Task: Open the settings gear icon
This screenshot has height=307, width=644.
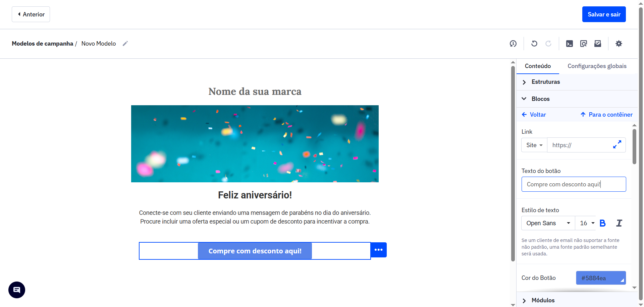Action: click(x=619, y=44)
